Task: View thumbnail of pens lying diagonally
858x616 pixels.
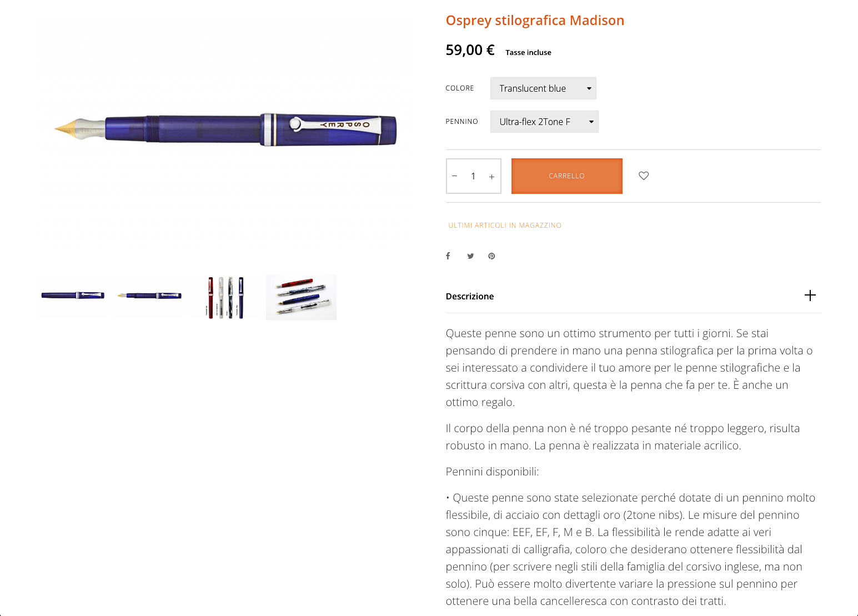Action: 301,297
